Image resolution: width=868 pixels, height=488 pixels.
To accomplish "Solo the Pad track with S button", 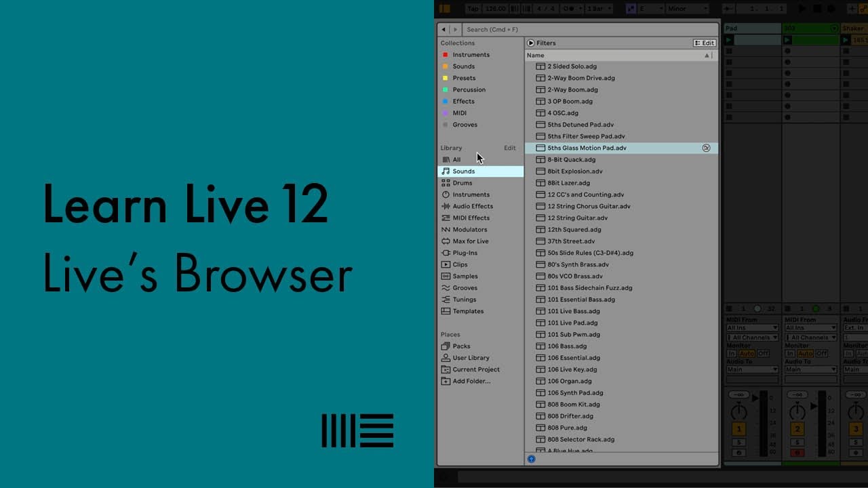I will pos(739,443).
